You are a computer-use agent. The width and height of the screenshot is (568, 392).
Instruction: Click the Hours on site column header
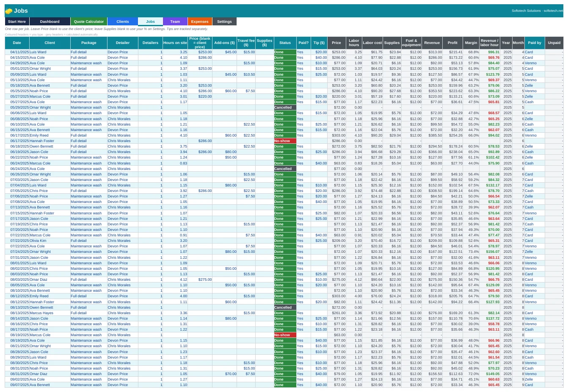coord(175,43)
